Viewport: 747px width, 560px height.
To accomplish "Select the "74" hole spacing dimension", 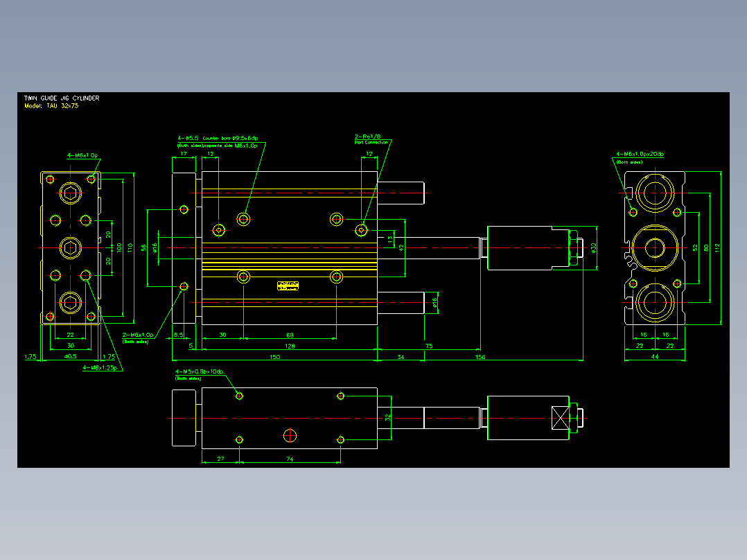I will [x=290, y=460].
